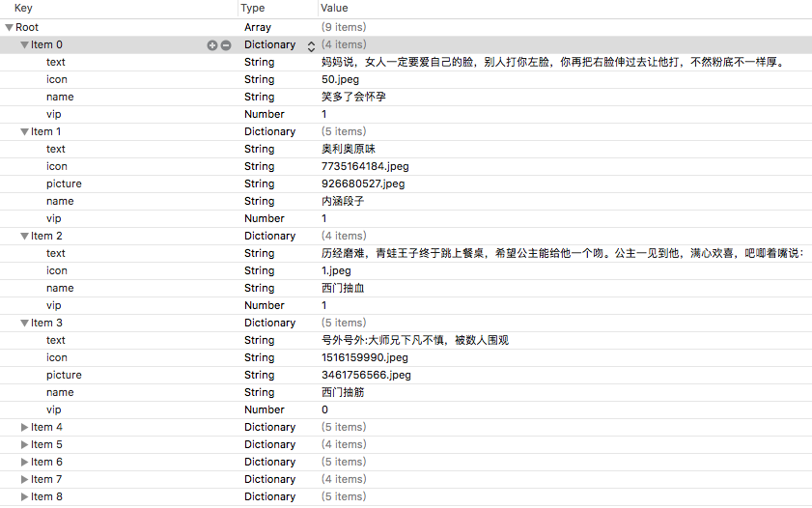Click the minus button on Item 0 row

coord(226,45)
